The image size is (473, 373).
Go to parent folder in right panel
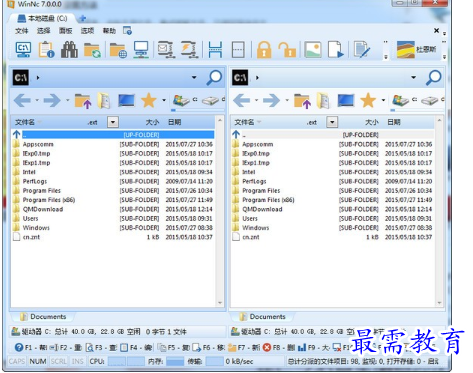click(302, 101)
